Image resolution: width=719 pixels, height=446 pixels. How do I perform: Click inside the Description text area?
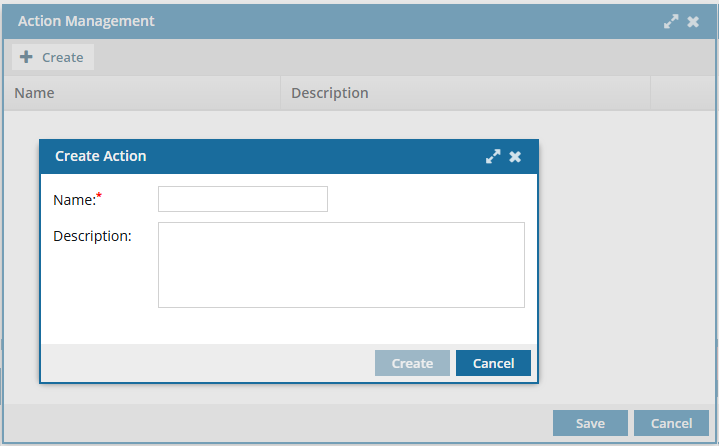[341, 265]
